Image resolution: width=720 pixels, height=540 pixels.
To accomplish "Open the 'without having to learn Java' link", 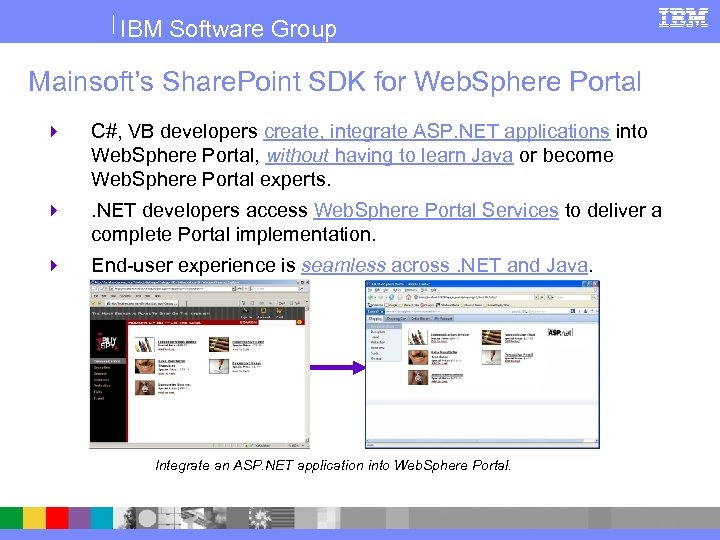I will pyautogui.click(x=389, y=155).
